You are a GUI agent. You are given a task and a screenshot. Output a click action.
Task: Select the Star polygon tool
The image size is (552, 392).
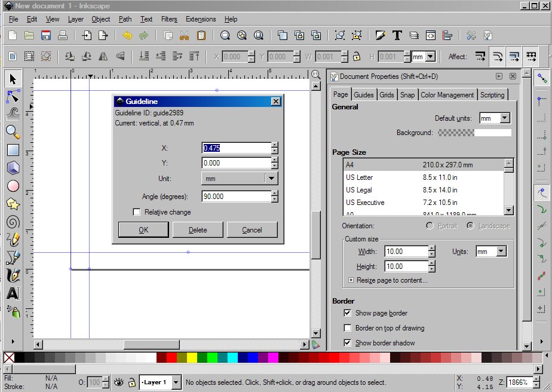[x=13, y=204]
